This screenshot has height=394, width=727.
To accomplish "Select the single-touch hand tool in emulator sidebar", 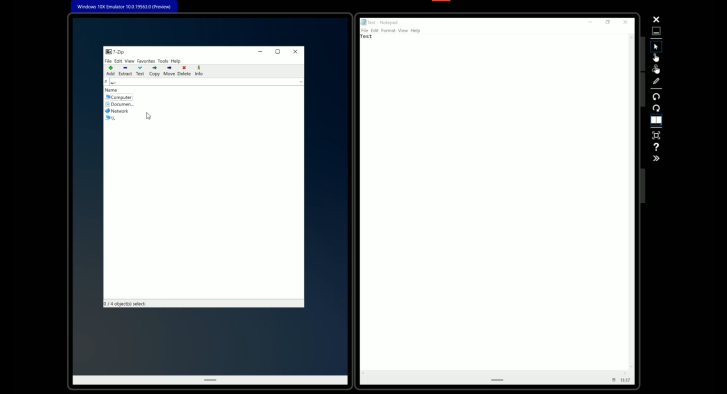I will 656,58.
